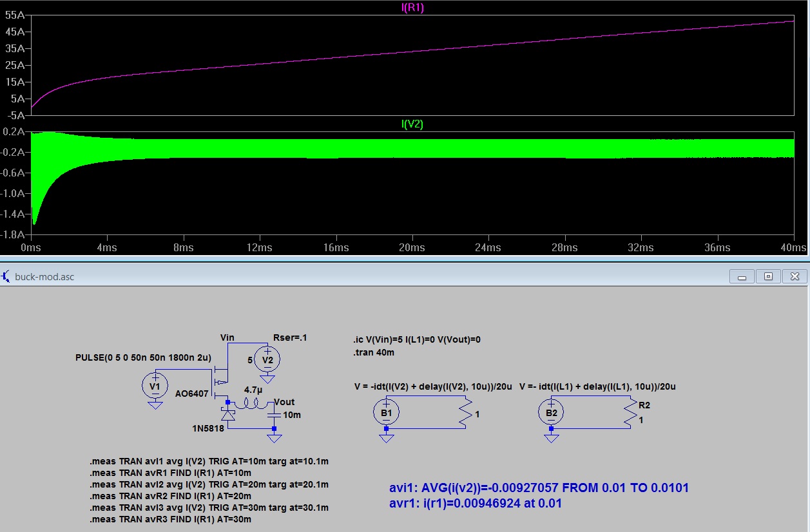
Task: Click the -1.8A vertical axis label
Action: tap(13, 234)
